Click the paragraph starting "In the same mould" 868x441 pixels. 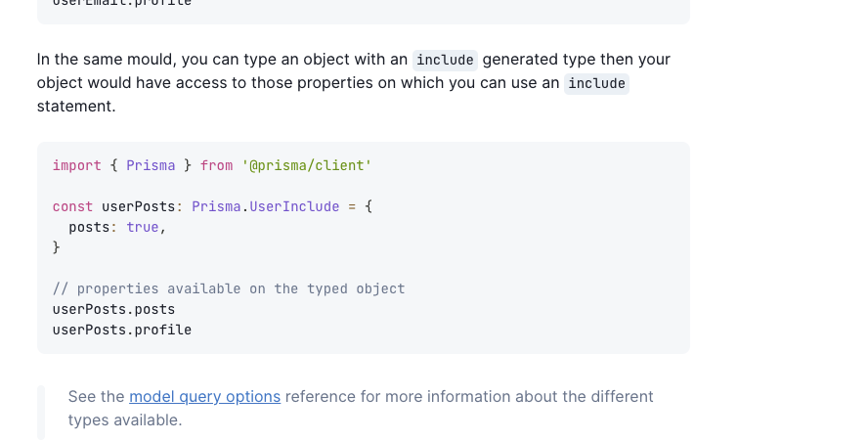[x=354, y=82]
